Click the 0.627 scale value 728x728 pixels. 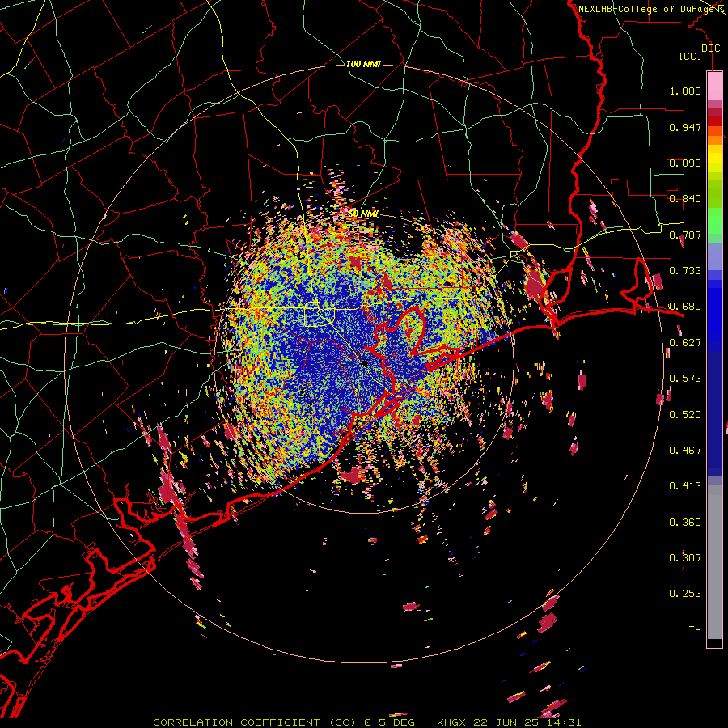[x=685, y=343]
